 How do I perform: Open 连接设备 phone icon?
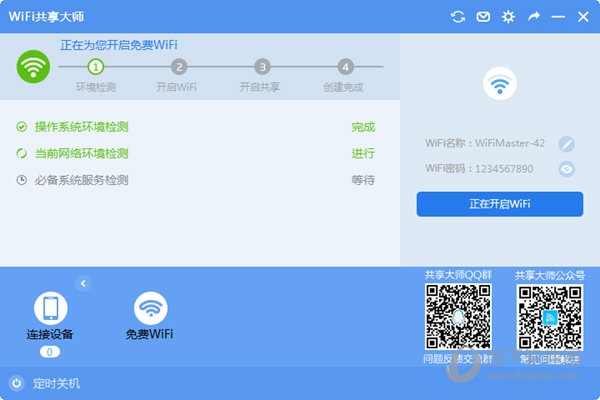51,308
